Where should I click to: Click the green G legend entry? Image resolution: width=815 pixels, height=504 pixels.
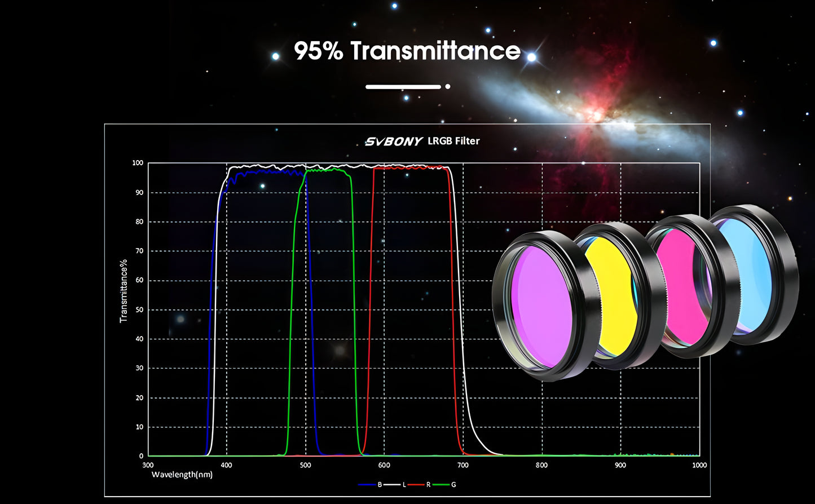click(x=444, y=485)
